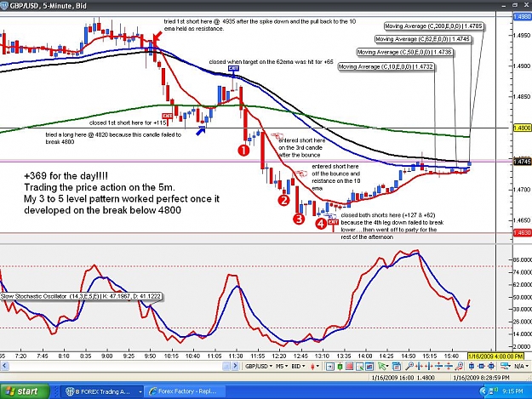The width and height of the screenshot is (532, 399).
Task: Click the zoom out magnifier with red minus
Action: 459,366
